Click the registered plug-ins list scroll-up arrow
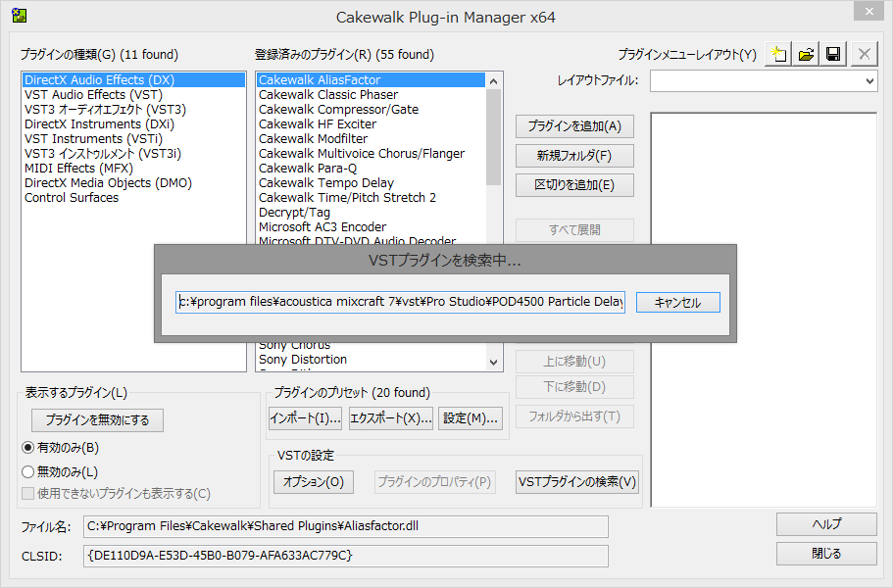 [494, 80]
